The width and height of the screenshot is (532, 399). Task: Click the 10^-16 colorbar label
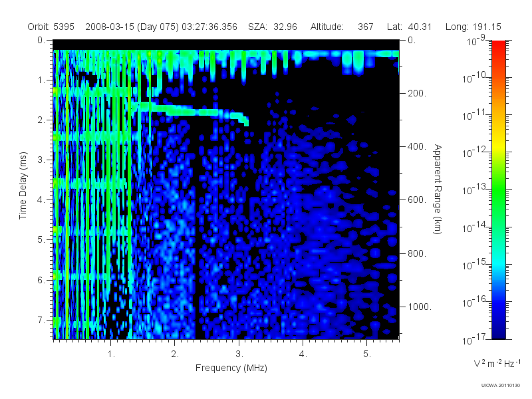(475, 302)
